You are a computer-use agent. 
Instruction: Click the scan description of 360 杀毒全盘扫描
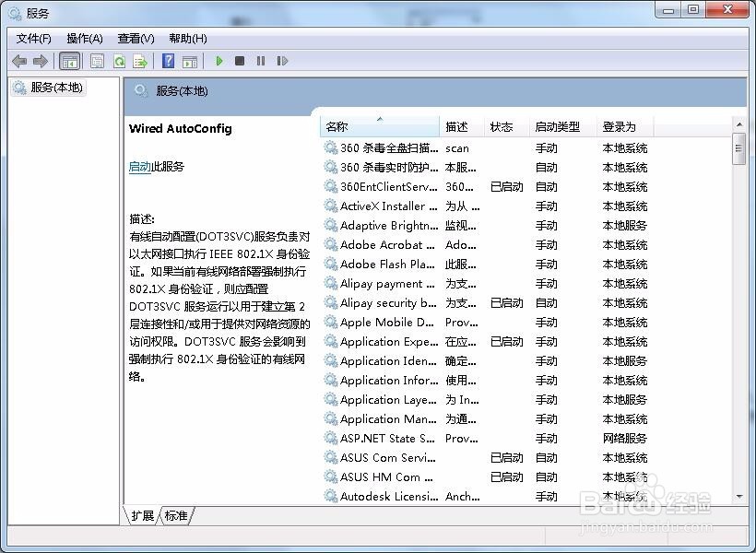[x=457, y=148]
